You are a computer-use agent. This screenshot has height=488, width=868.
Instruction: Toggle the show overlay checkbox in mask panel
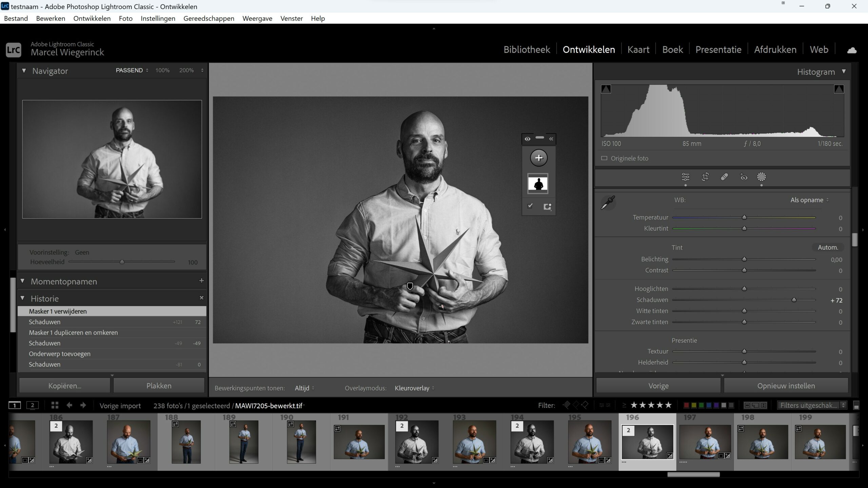click(530, 206)
